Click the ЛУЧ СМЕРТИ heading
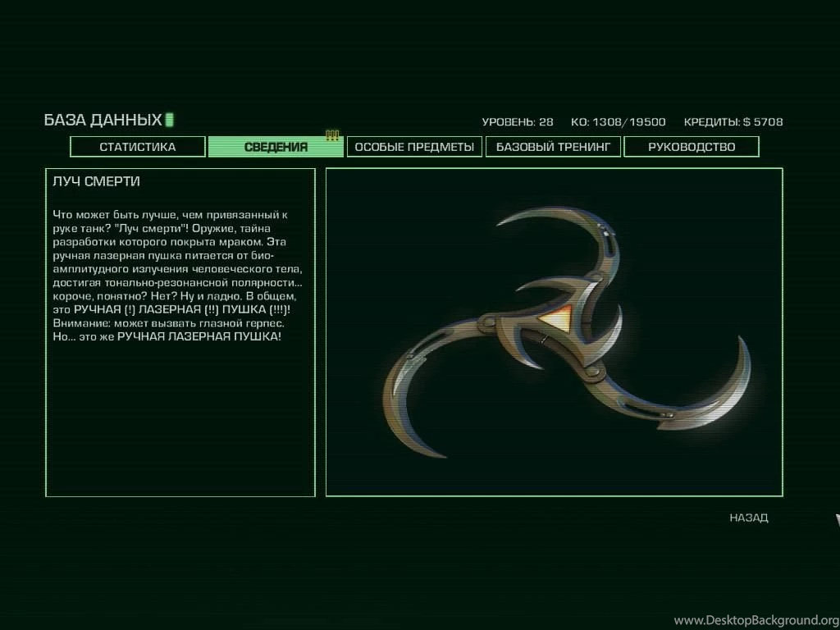 [96, 181]
